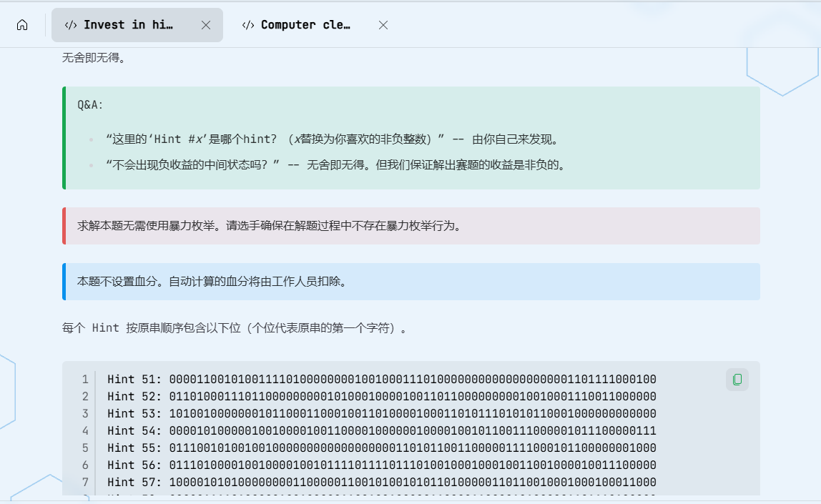The width and height of the screenshot is (821, 504).
Task: Click the text 无舍即无得。 at top
Action: pos(94,58)
